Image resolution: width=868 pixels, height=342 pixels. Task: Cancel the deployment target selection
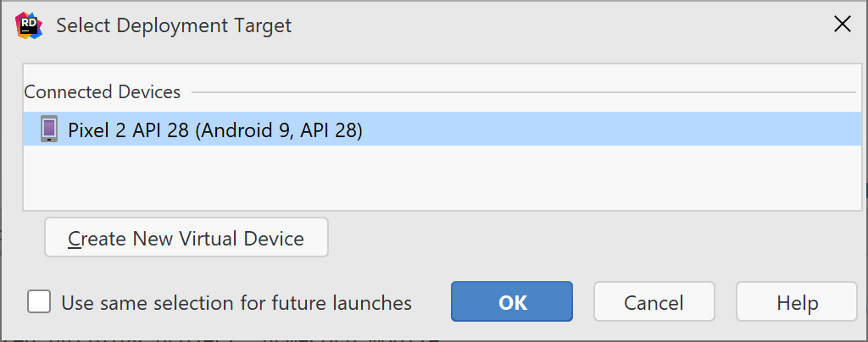pyautogui.click(x=654, y=301)
